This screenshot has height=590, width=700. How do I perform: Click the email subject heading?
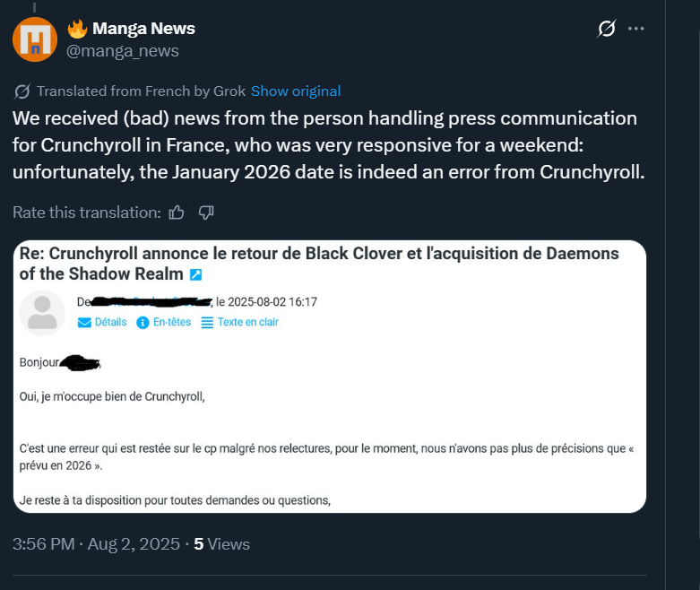coord(319,264)
